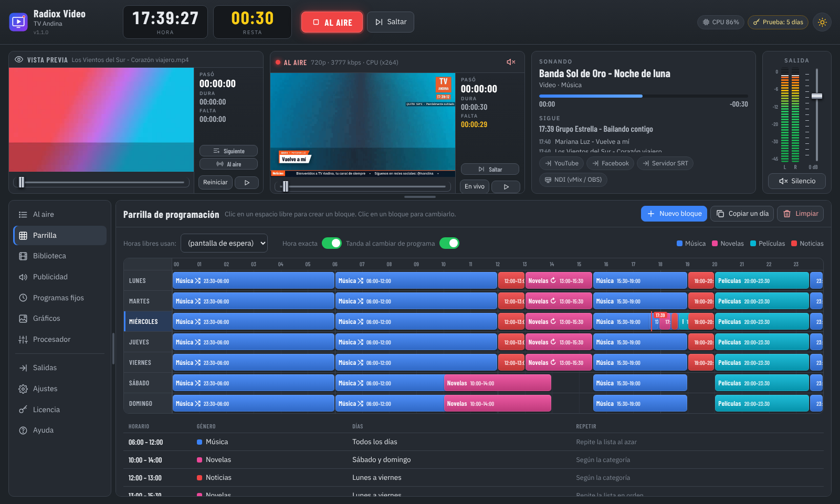Click the Radiox Video app logo
Image resolution: width=840 pixels, height=504 pixels.
pyautogui.click(x=18, y=22)
